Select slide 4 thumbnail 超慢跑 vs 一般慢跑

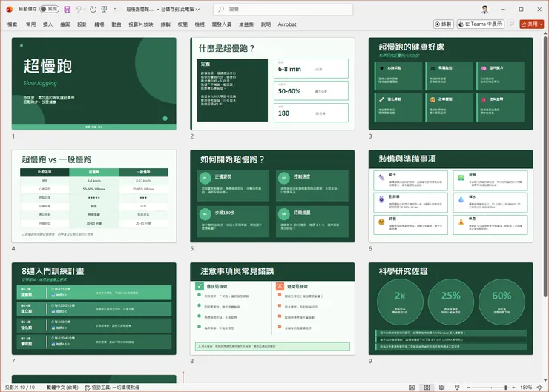(93, 196)
